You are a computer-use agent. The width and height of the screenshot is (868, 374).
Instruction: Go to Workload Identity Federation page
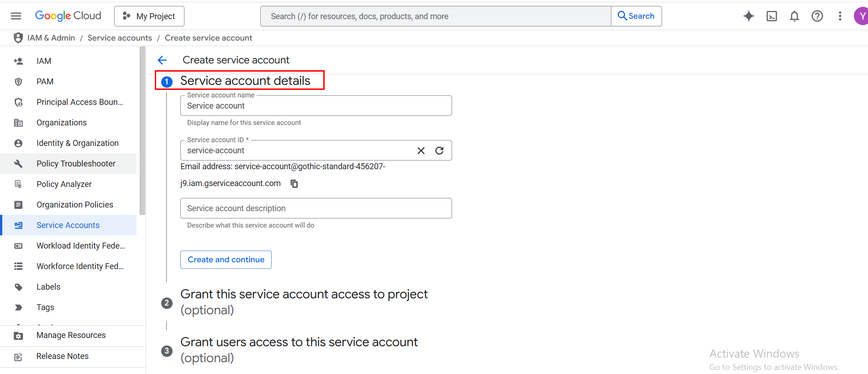pos(80,246)
